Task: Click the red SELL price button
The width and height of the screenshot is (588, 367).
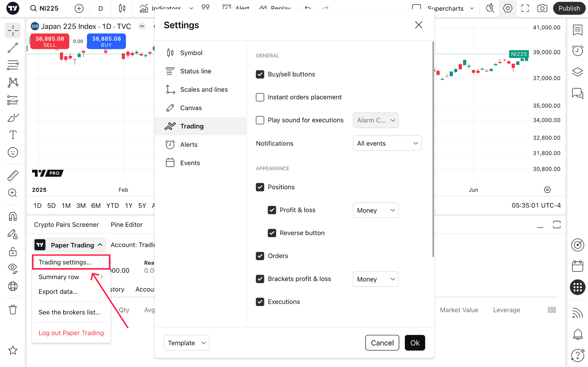Action: click(50, 41)
